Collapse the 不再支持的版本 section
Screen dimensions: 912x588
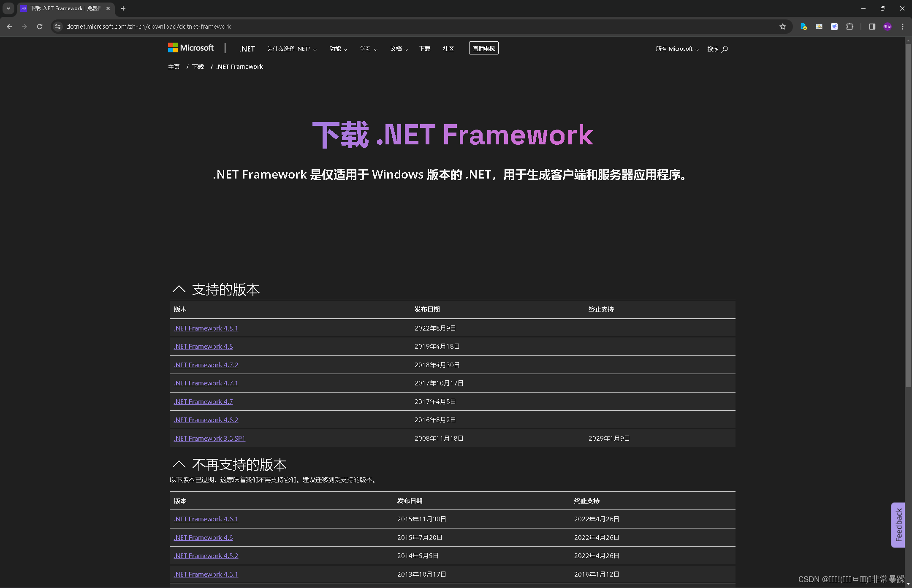point(179,464)
